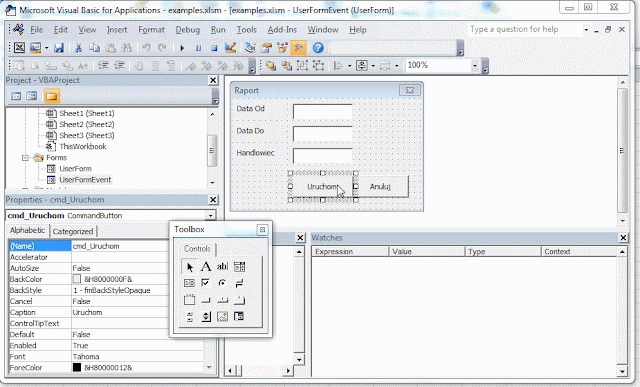This screenshot has width=640, height=387.
Task: Open Project Explorer via toolbar icon
Action: click(x=250, y=48)
